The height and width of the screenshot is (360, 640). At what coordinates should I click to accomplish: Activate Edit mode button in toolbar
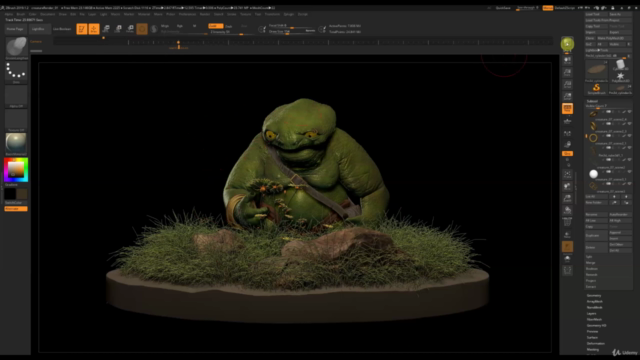click(82, 29)
